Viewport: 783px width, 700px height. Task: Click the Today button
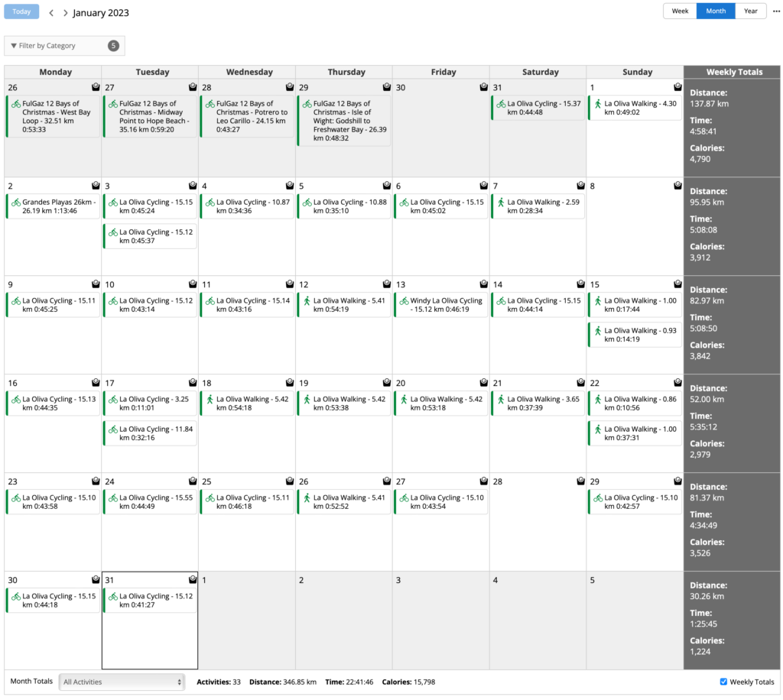pos(21,12)
